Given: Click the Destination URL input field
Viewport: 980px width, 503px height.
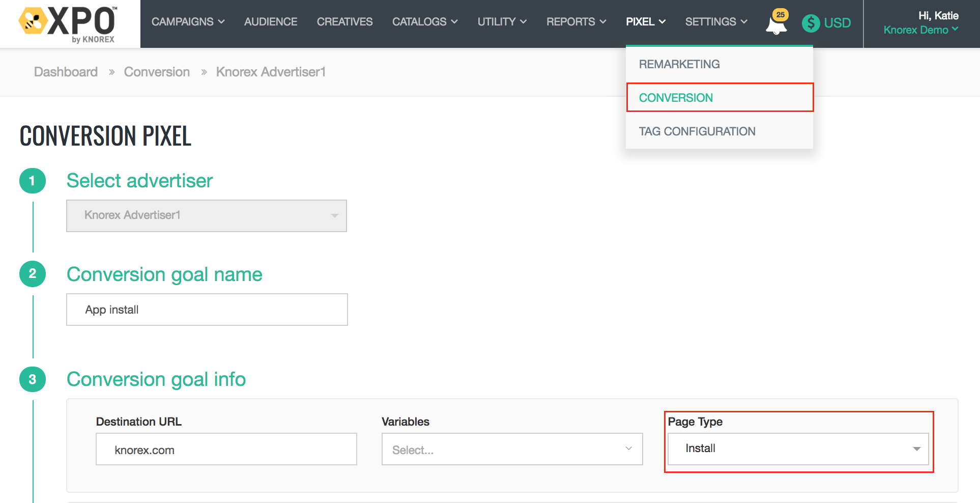Looking at the screenshot, I should click(226, 450).
